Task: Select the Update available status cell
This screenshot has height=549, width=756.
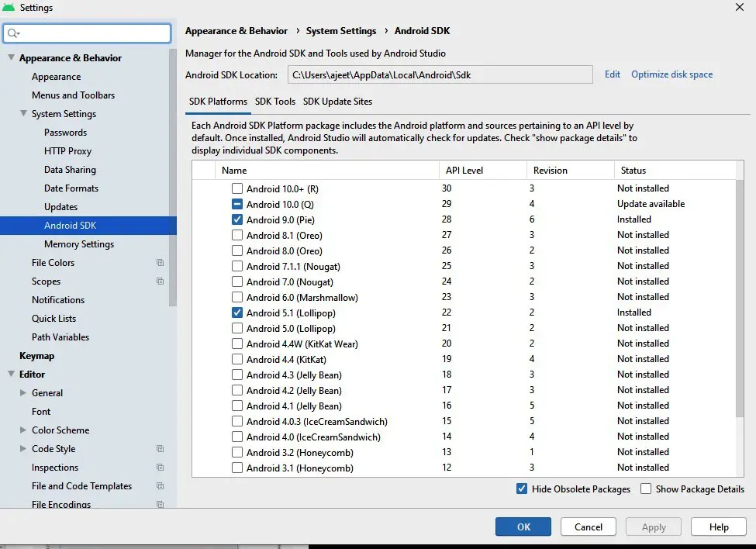Action: [x=651, y=204]
